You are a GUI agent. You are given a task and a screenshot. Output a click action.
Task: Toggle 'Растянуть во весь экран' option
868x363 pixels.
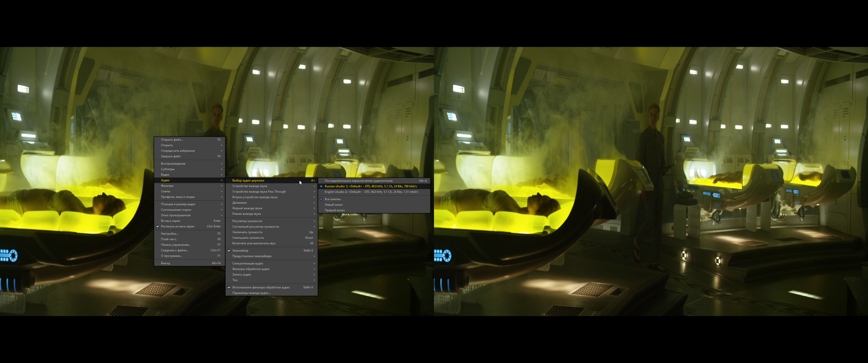pos(178,226)
